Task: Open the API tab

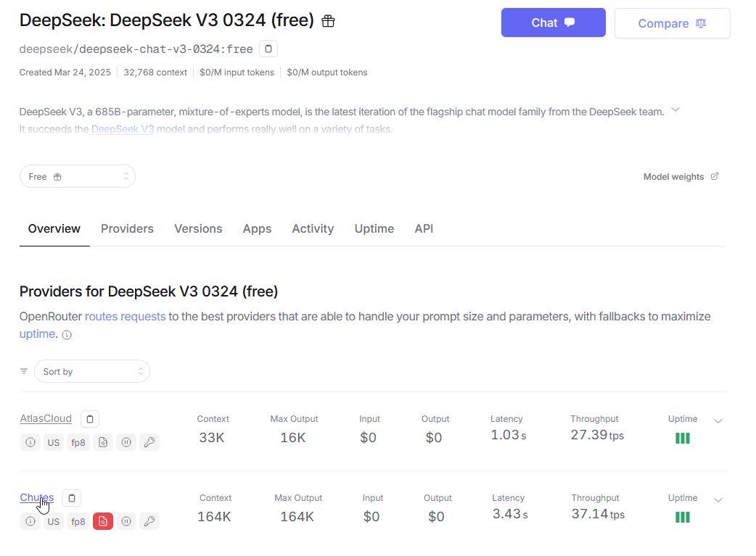Action: (x=424, y=228)
